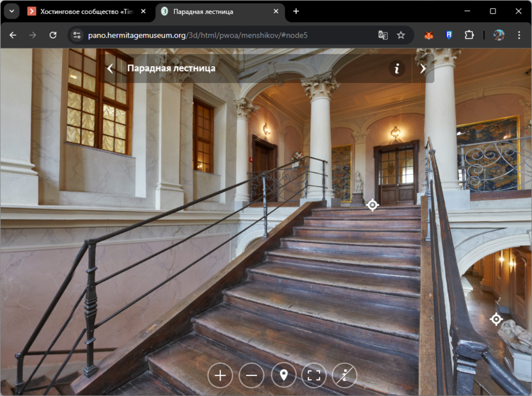Open the Chrome three-dot menu
The width and height of the screenshot is (532, 396).
pos(519,35)
